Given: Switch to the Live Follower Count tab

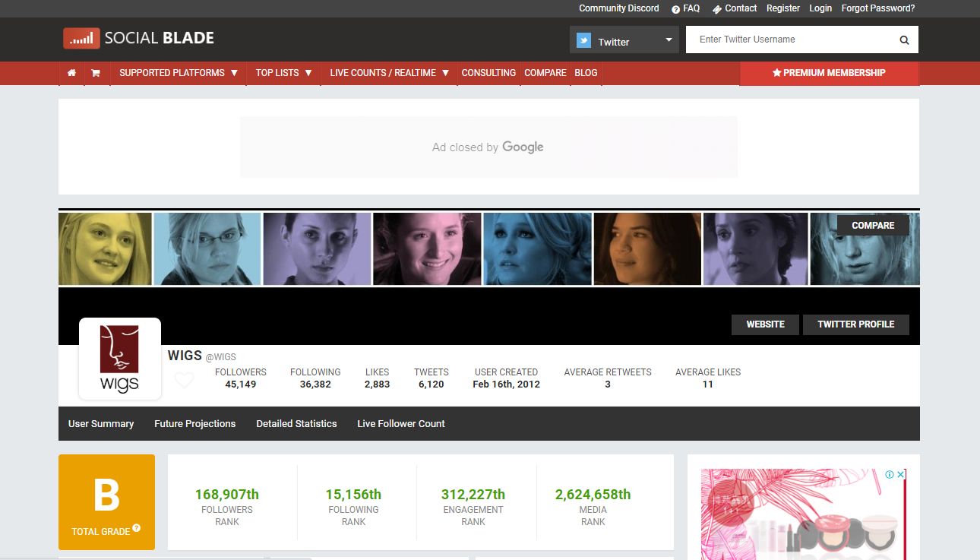Looking at the screenshot, I should point(401,424).
